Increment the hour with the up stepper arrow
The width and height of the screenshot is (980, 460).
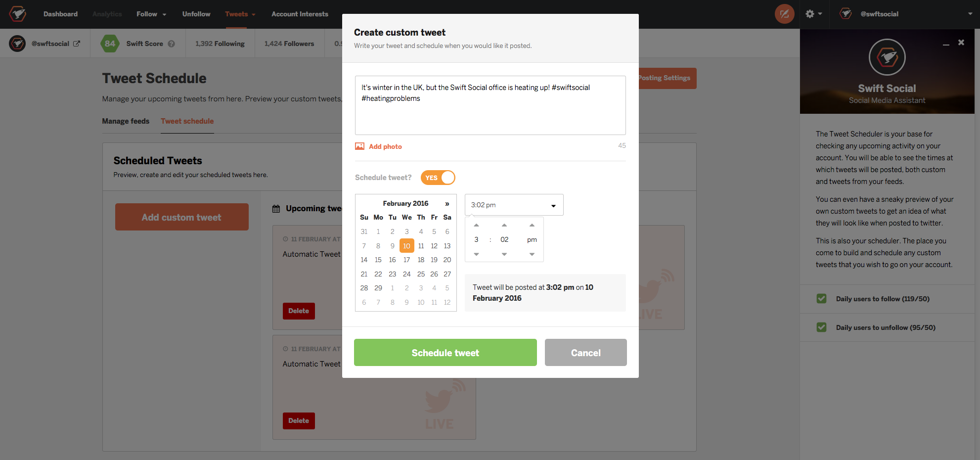tap(476, 224)
